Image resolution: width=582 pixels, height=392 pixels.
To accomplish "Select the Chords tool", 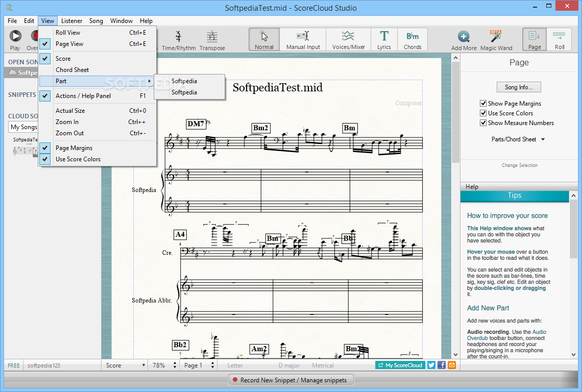I will tap(413, 39).
